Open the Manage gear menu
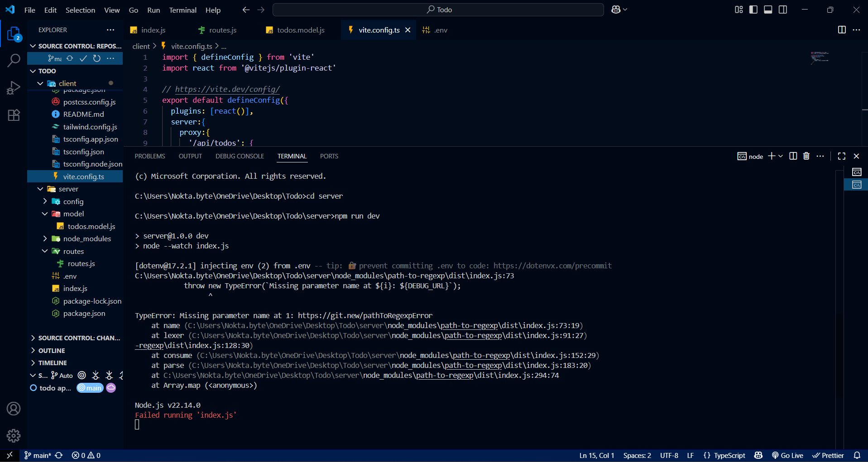Screen dimensions: 868x462 click(14, 436)
